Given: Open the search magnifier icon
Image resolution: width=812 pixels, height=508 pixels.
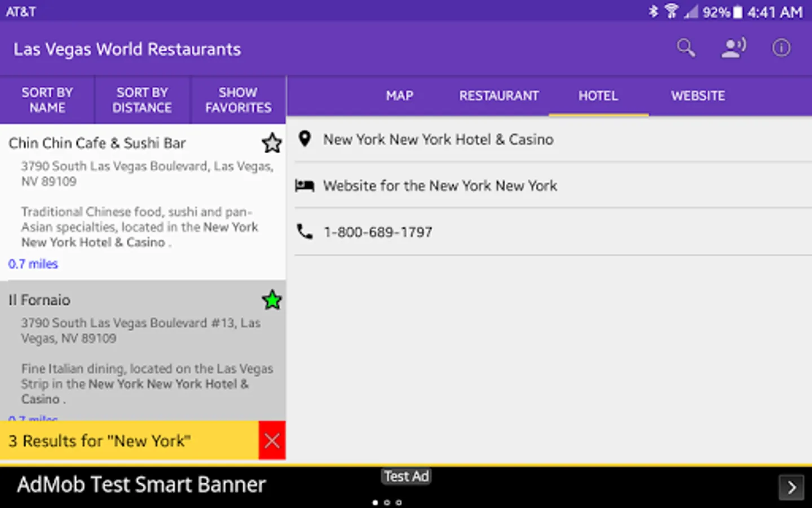Looking at the screenshot, I should (686, 48).
